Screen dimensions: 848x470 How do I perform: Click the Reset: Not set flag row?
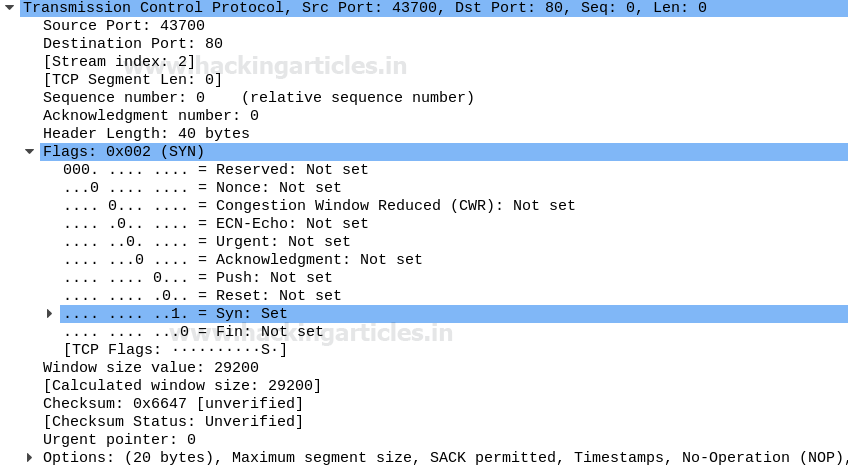[202, 296]
